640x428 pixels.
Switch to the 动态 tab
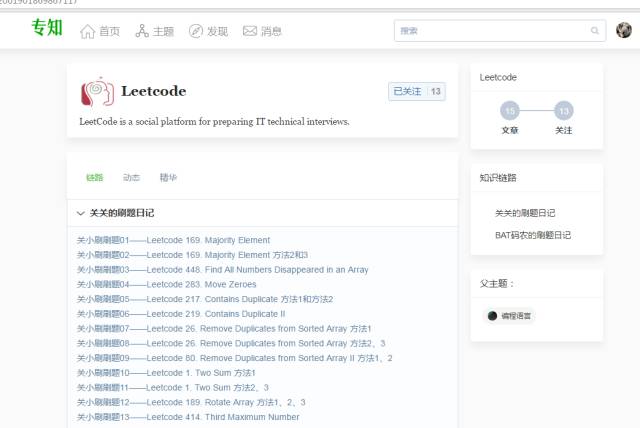coord(131,177)
